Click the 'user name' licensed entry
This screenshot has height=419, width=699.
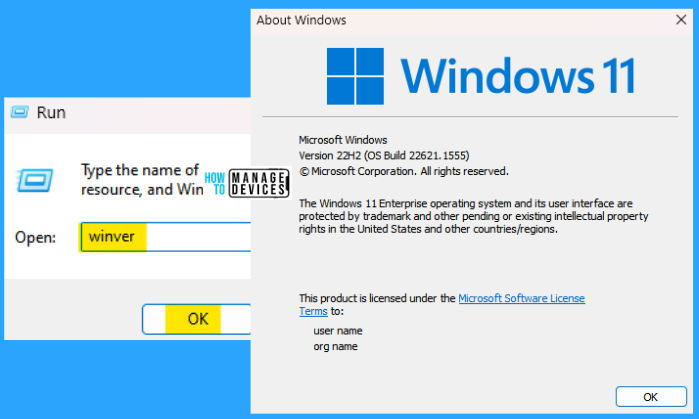pos(337,331)
